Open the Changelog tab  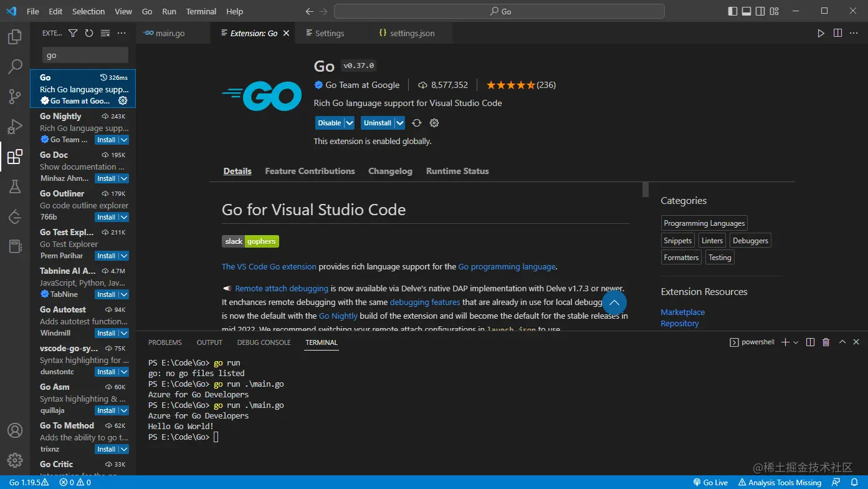click(x=390, y=171)
